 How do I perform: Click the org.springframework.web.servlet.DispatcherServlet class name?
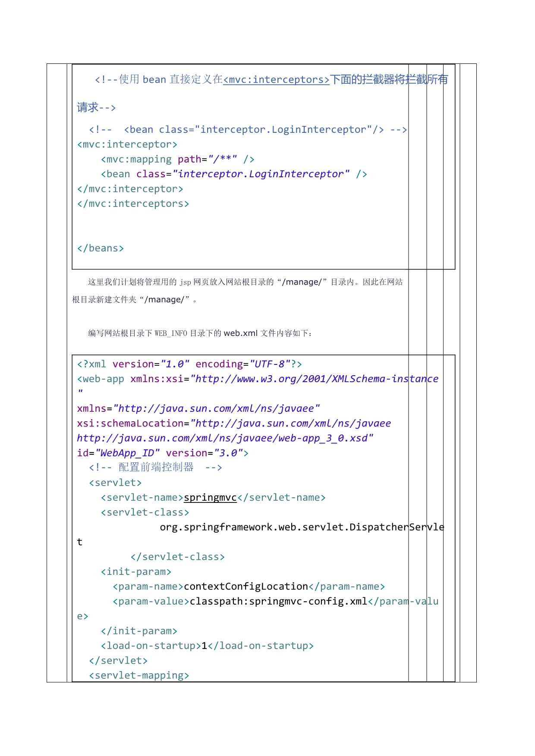301,527
